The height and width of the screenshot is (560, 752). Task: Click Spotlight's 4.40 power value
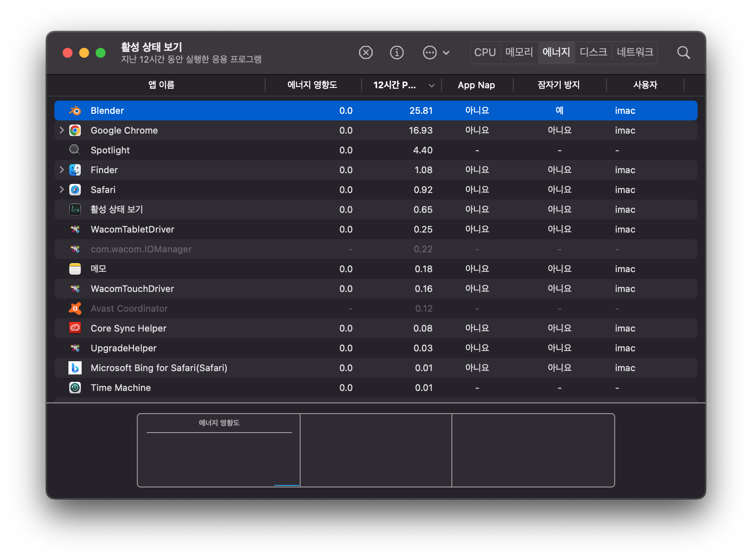pos(423,150)
